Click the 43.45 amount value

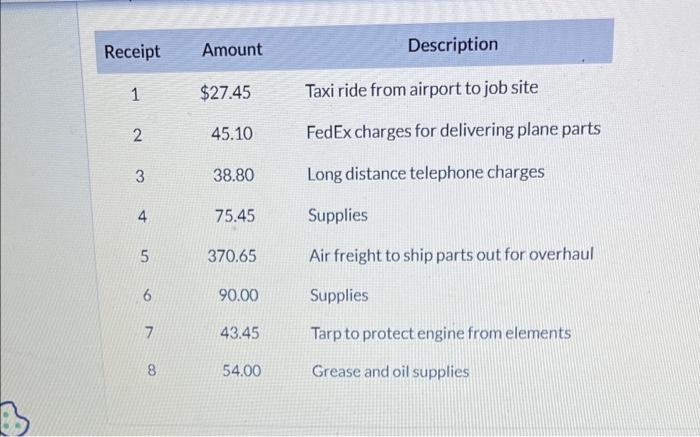point(240,332)
